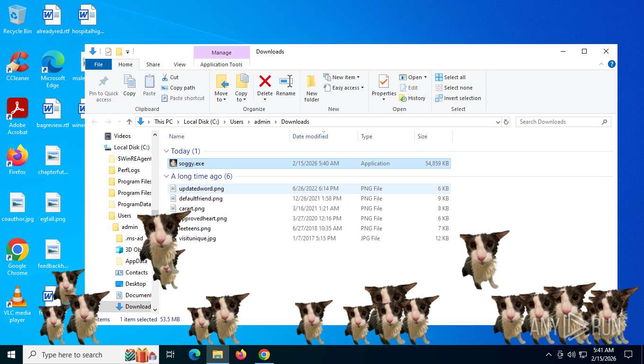Click Properties icon in title bar toolbar
The width and height of the screenshot is (644, 364).
pos(108,52)
